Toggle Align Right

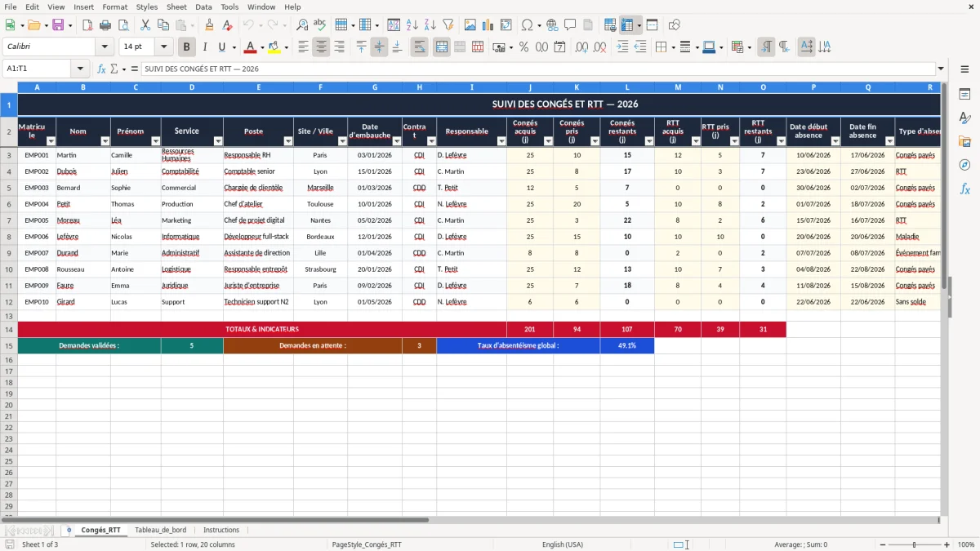point(339,47)
